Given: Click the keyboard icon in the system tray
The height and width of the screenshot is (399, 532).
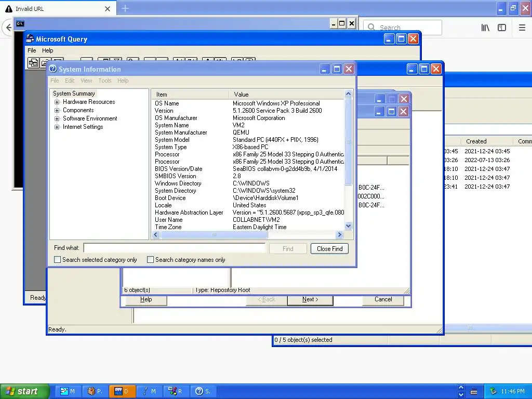Looking at the screenshot, I should pyautogui.click(x=474, y=392).
